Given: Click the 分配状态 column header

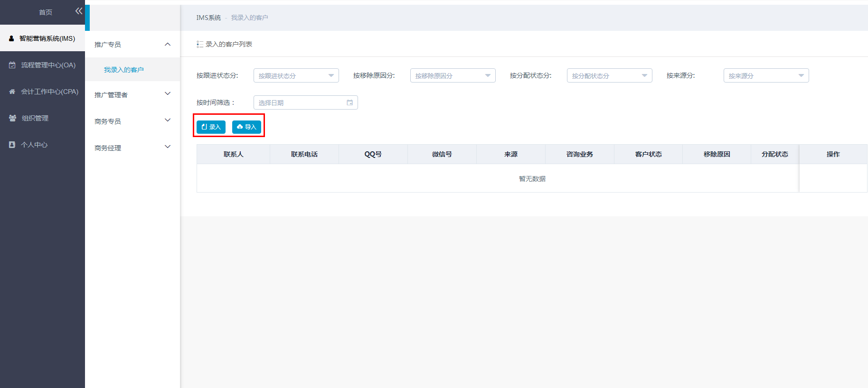Looking at the screenshot, I should pos(775,154).
